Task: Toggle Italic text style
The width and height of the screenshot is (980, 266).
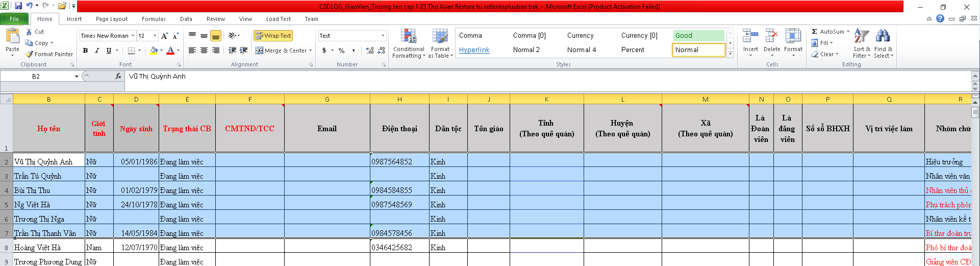Action: (97, 51)
